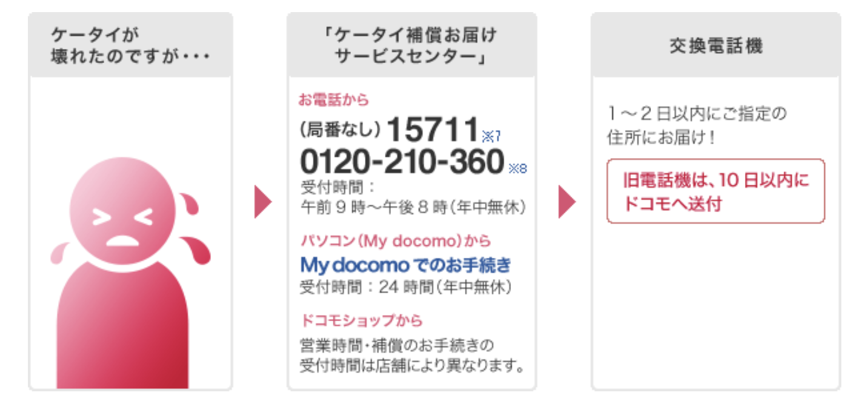Click the red-bordered 旧電話機は10日以内 notice box
Viewport: 868px width, 401px height.
coord(716,191)
